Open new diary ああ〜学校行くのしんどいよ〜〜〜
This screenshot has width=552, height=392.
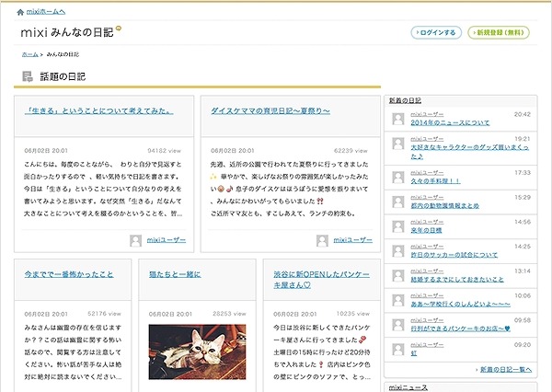click(x=460, y=304)
